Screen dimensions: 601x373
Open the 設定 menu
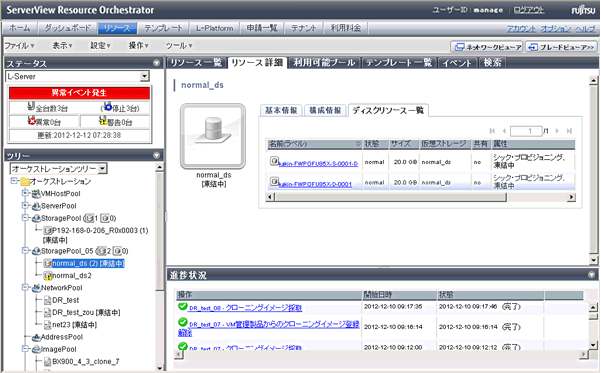point(100,46)
